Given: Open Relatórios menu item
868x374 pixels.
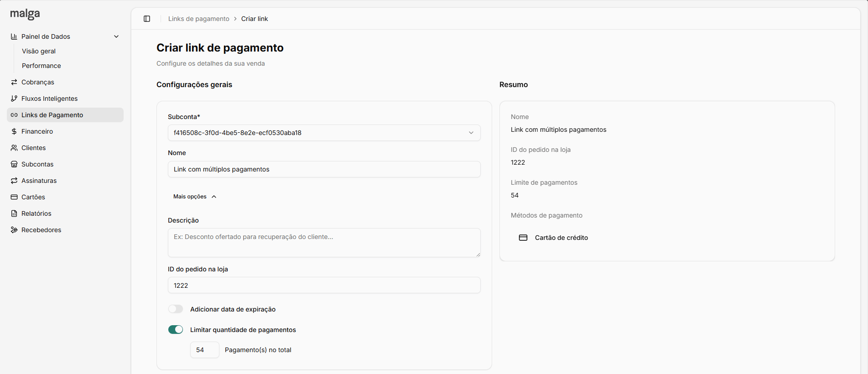Looking at the screenshot, I should [x=65, y=213].
